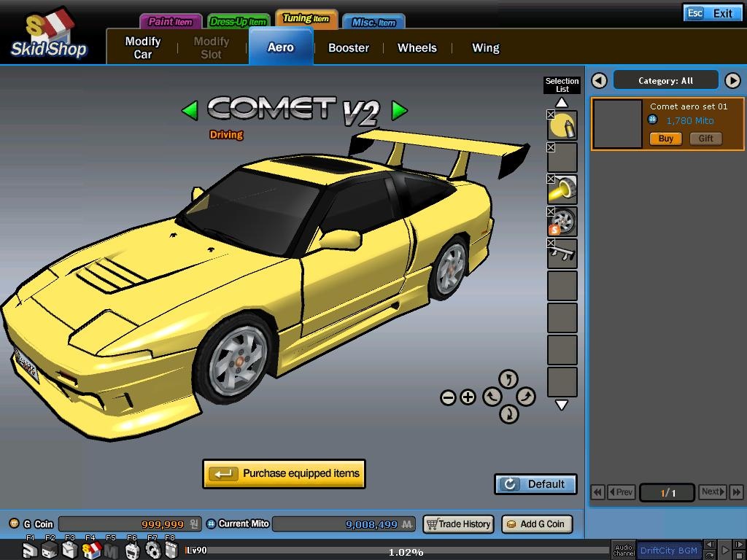
Task: Rotate the car view to the left
Action: (493, 397)
